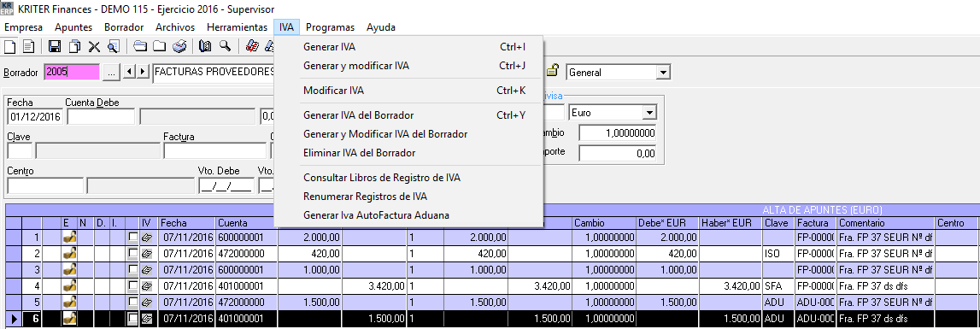The height and width of the screenshot is (329, 980).
Task: Open the Herramientas menu
Action: (x=237, y=26)
